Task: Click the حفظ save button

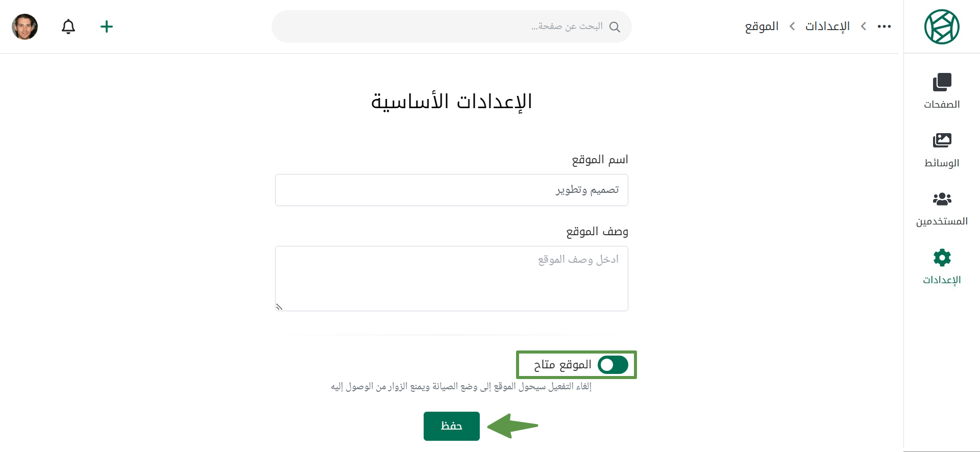Action: [452, 426]
